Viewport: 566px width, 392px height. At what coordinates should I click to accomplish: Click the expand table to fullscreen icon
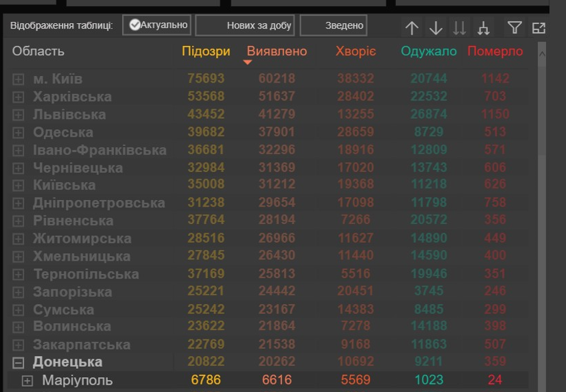click(539, 28)
